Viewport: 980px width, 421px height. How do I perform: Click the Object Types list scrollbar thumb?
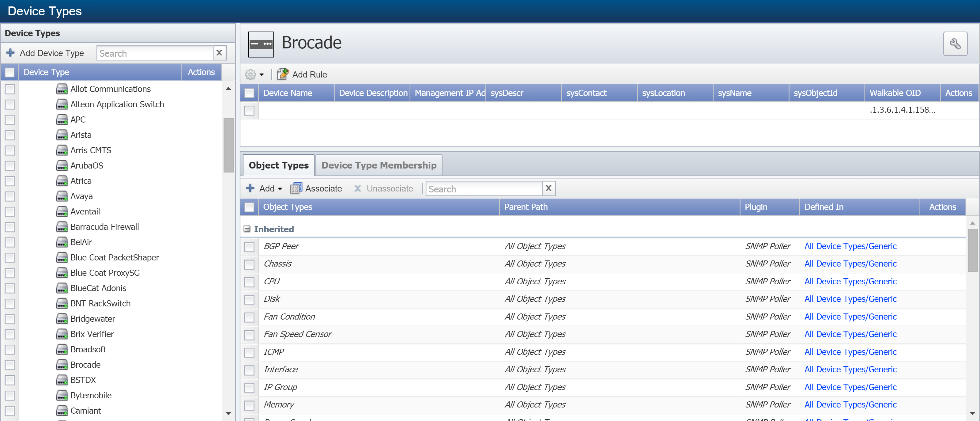click(972, 250)
